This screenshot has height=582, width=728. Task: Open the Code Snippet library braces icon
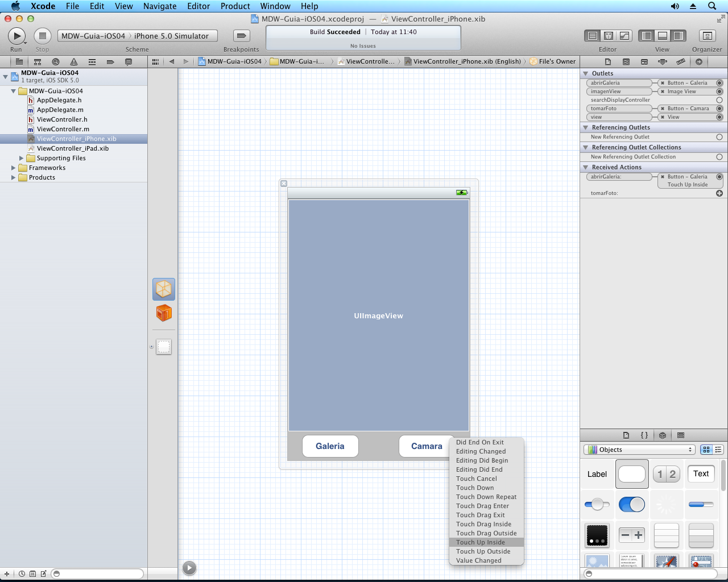pos(644,435)
